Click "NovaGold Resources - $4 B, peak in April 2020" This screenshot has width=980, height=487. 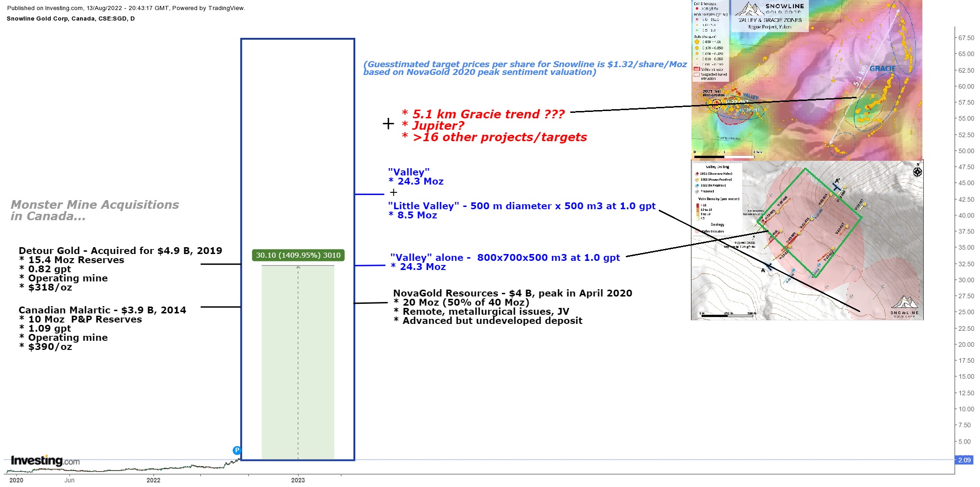pos(513,293)
